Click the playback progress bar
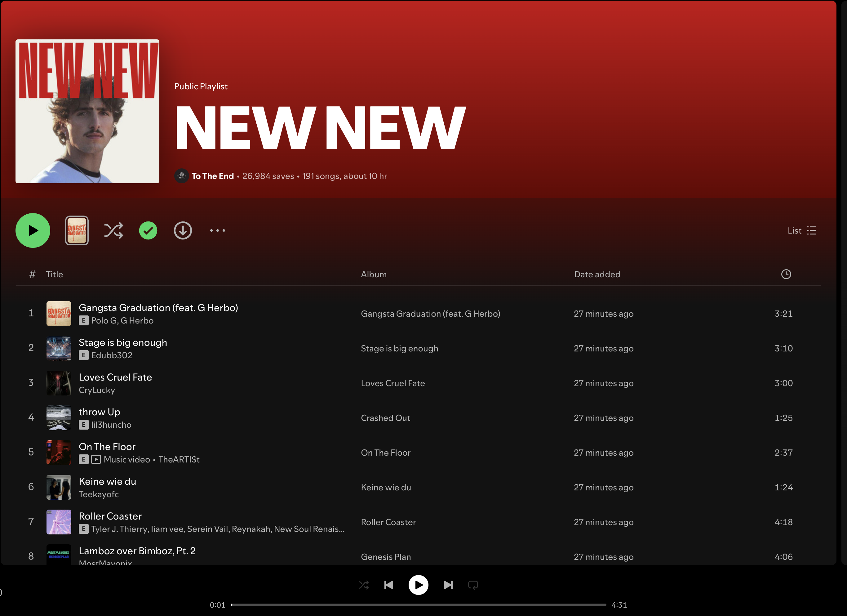 point(418,605)
